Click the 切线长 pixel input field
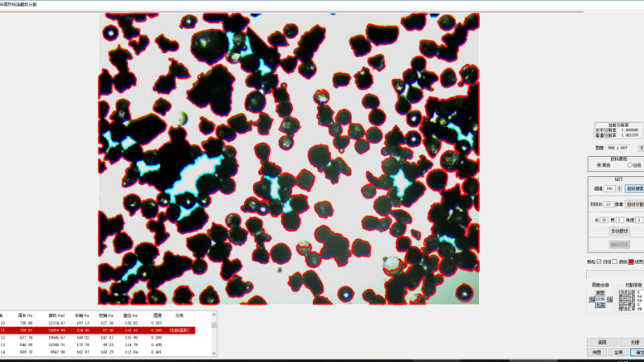This screenshot has height=362, width=644. coord(609,204)
